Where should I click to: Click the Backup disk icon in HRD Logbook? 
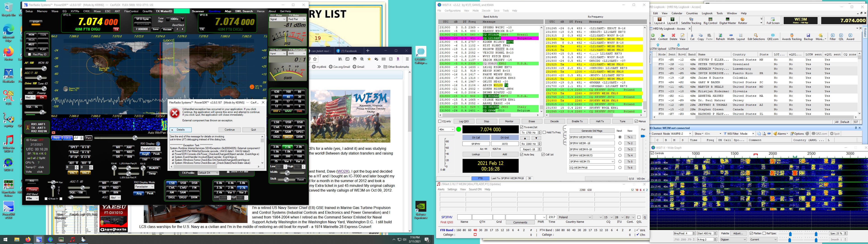(x=808, y=37)
